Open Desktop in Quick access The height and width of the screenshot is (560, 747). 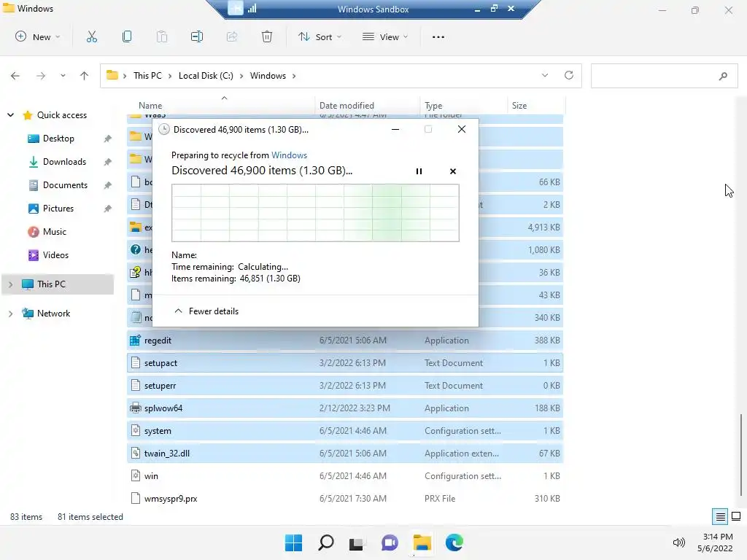point(58,139)
